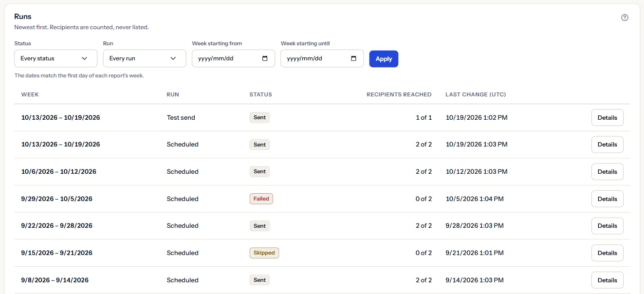
Task: Click week 10/6/2026 – 10/12/2026
Action: tap(59, 171)
